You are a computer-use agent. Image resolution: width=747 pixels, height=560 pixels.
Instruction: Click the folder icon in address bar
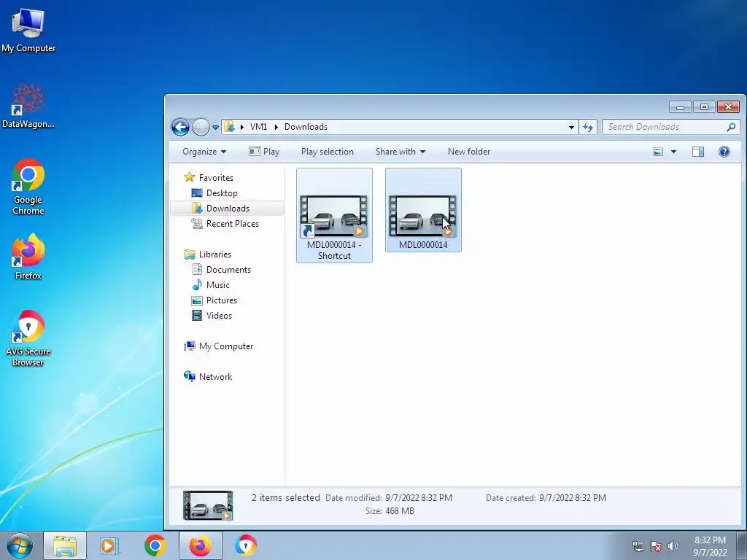coord(229,127)
